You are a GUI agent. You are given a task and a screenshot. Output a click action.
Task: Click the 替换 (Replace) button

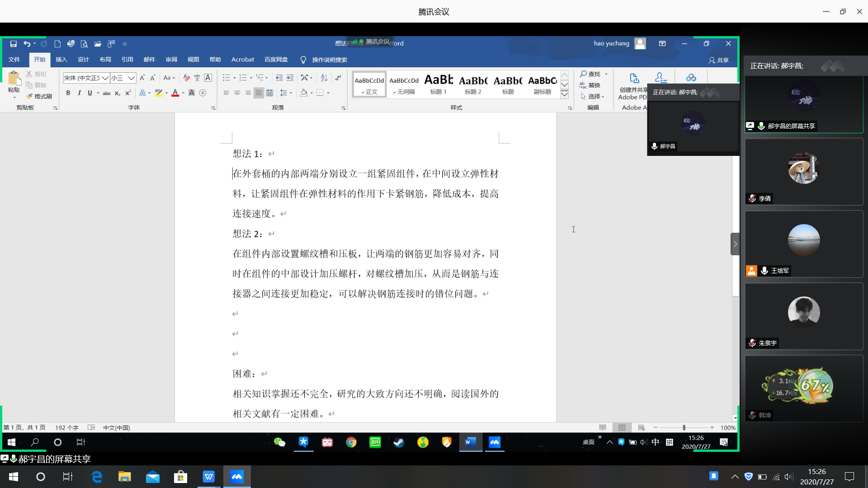tap(590, 85)
